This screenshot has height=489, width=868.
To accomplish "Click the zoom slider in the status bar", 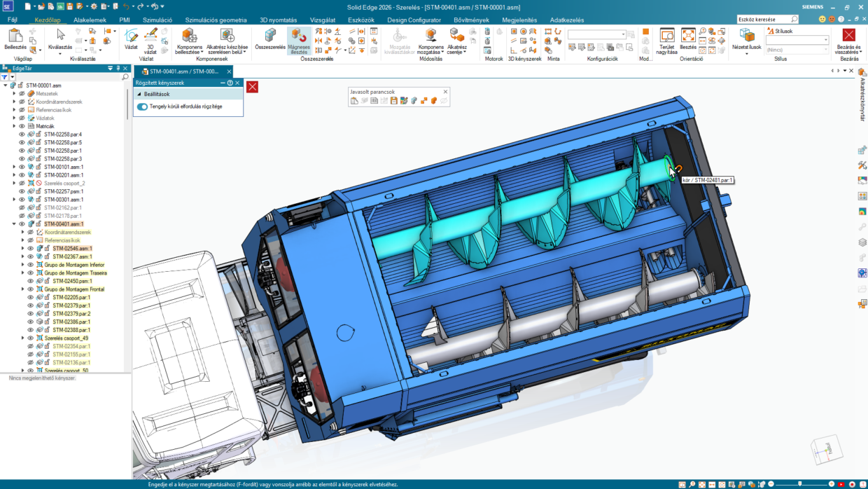I will pos(799,484).
